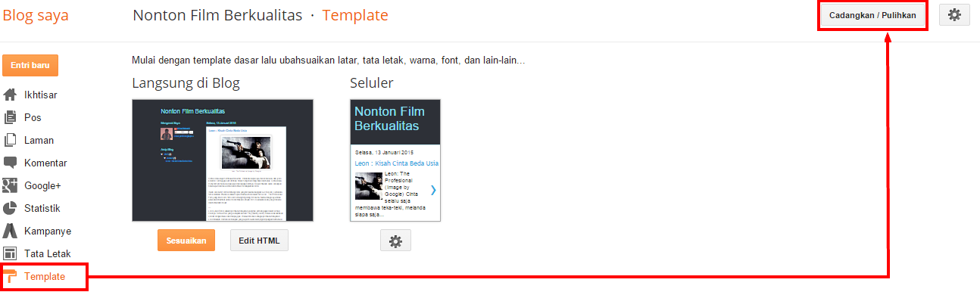Click the Komentar speech bubble icon
Viewport: 980px width, 292px height.
coord(10,163)
